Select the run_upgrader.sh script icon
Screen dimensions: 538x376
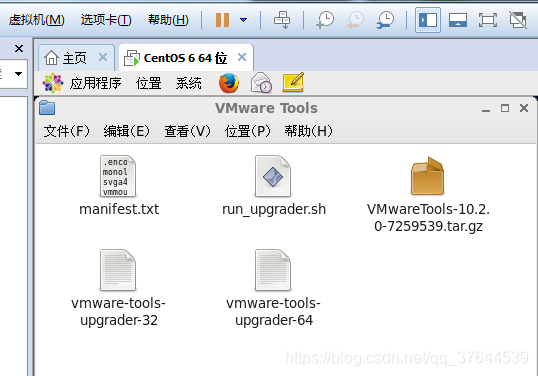[x=273, y=176]
